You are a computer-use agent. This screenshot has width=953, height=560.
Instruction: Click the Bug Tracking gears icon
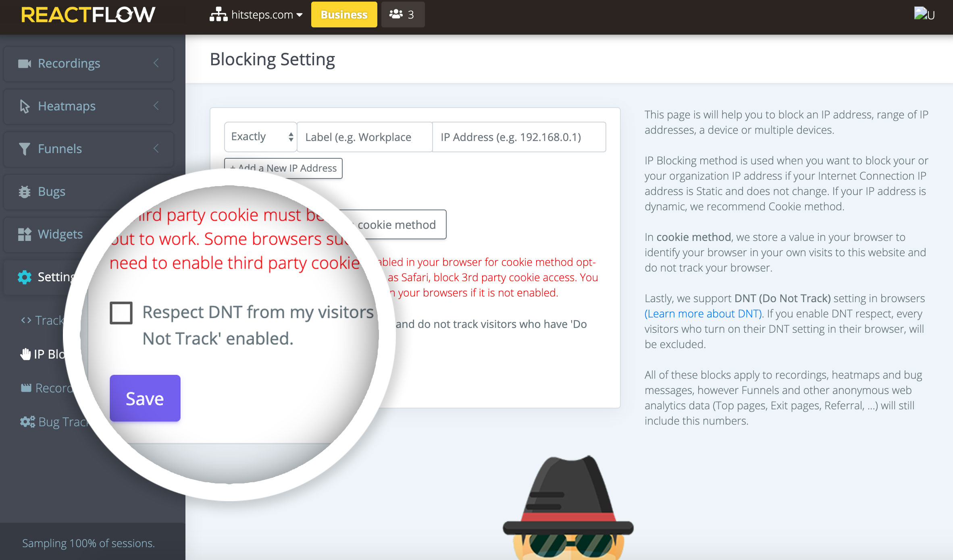(27, 422)
